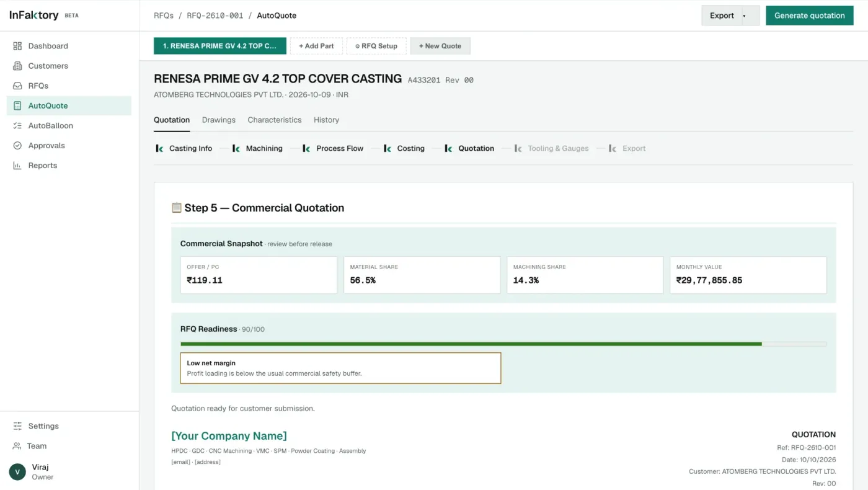Click the Customers building icon
Viewport: 868px width, 490px height.
(x=17, y=66)
